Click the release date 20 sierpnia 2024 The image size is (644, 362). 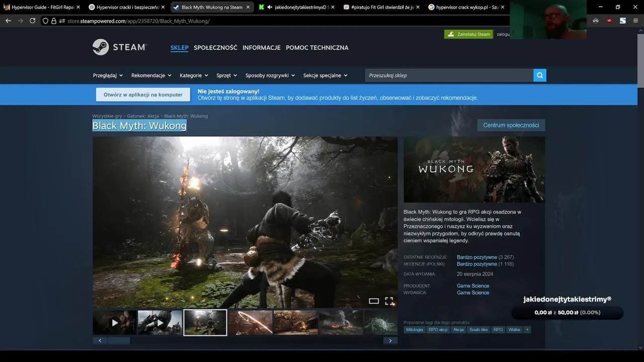coord(475,274)
